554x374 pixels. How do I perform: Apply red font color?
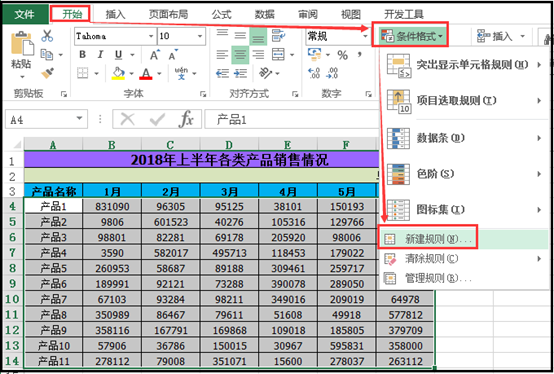(146, 73)
